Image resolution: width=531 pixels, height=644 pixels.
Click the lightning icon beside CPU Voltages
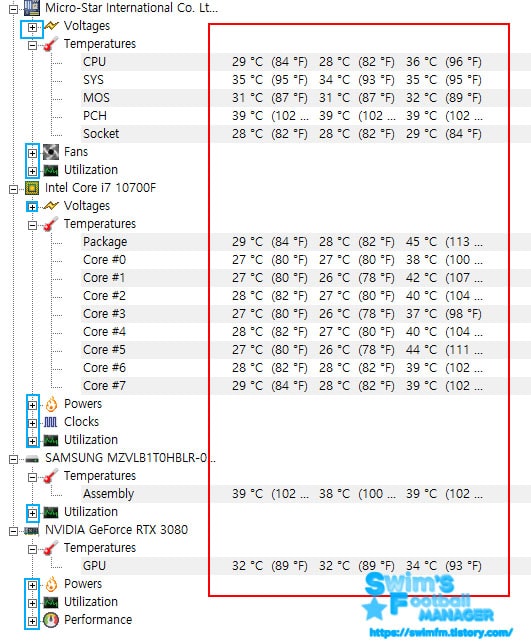click(51, 206)
